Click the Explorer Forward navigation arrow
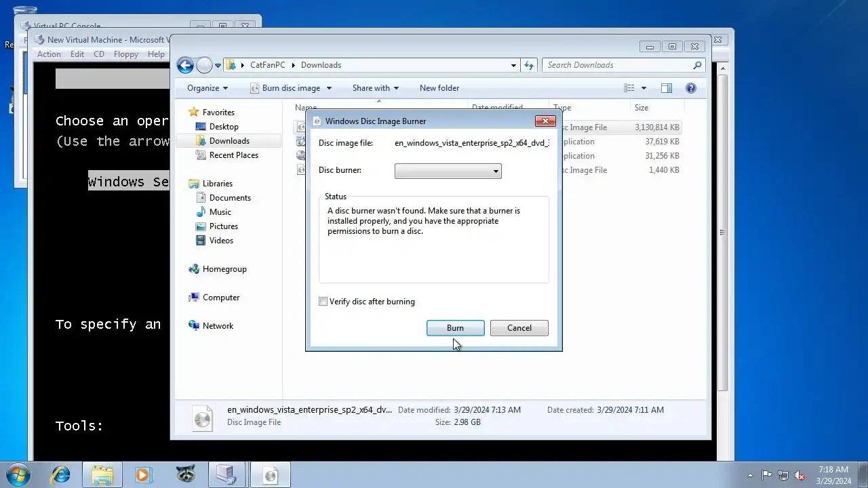This screenshot has height=488, width=868. click(204, 65)
